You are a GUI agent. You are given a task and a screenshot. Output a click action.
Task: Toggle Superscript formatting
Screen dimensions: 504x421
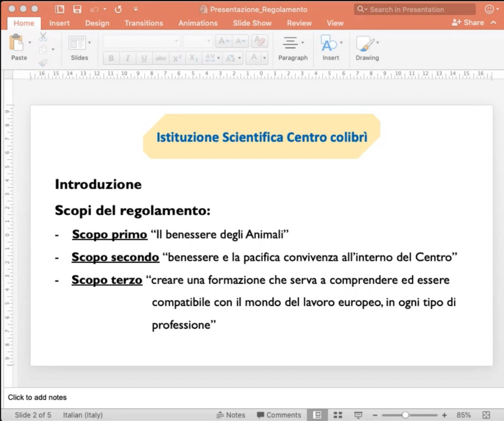pyautogui.click(x=177, y=58)
